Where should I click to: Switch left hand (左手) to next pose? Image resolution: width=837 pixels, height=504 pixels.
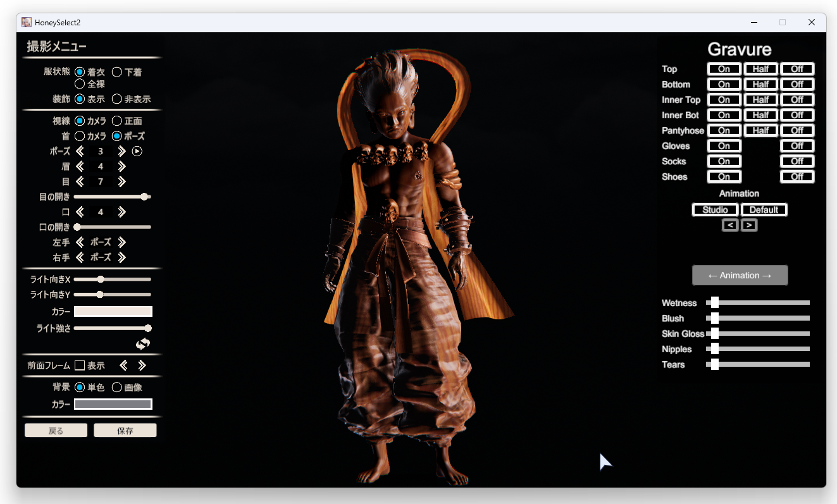pyautogui.click(x=122, y=242)
